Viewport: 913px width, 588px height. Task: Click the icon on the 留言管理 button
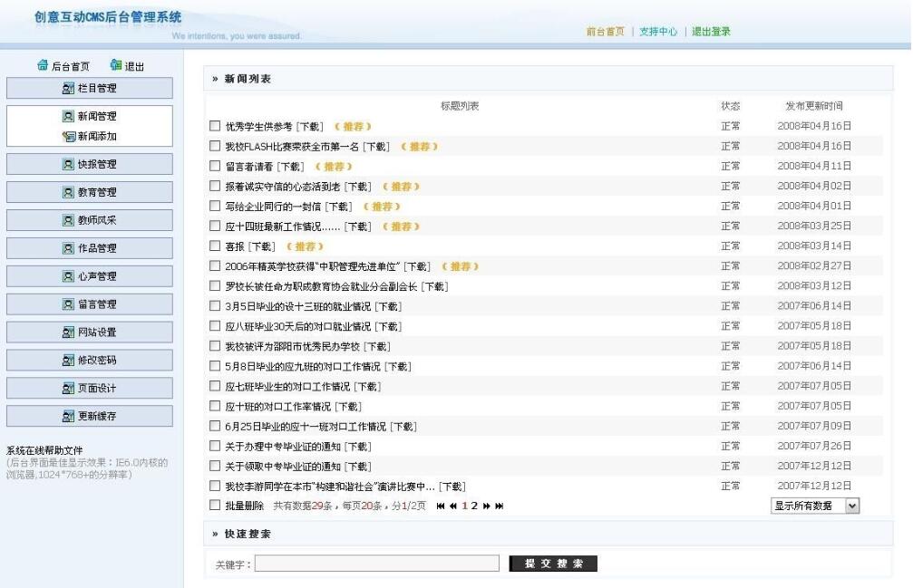68,304
